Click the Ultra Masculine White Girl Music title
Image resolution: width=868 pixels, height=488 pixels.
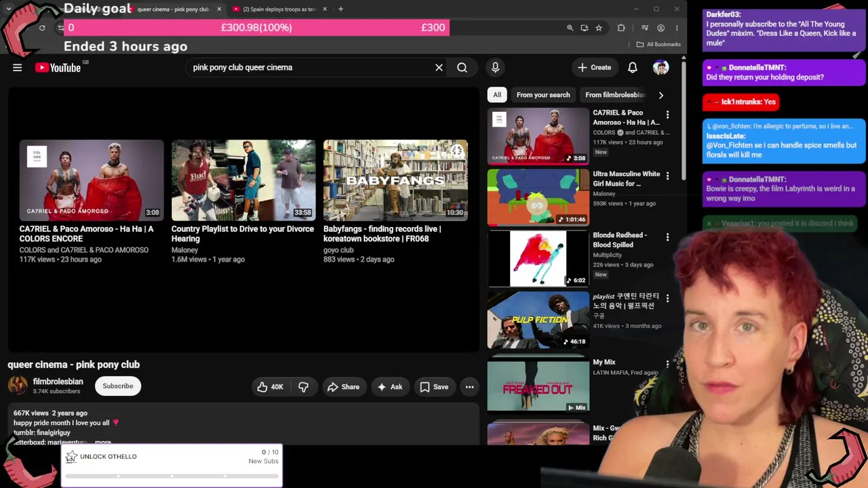pos(627,179)
